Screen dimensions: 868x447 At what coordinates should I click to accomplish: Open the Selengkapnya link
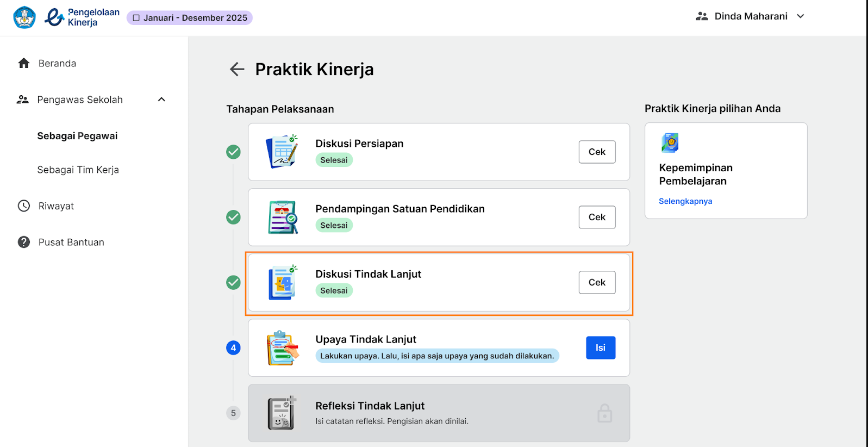(685, 201)
